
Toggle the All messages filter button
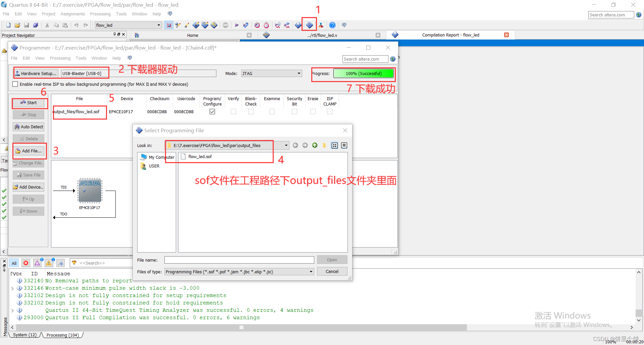14,263
